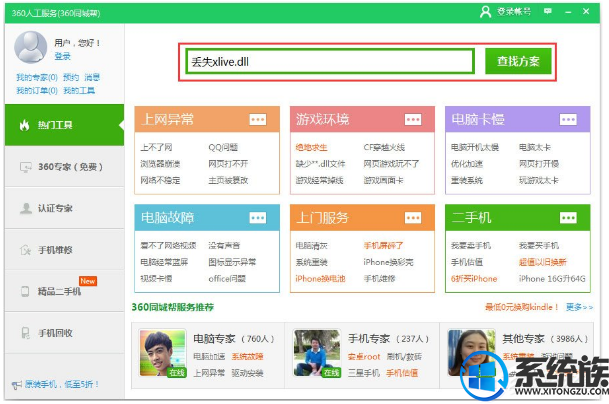The height and width of the screenshot is (404, 609).
Task: Click the phone icon beside 精品二手机
Action: [x=25, y=291]
